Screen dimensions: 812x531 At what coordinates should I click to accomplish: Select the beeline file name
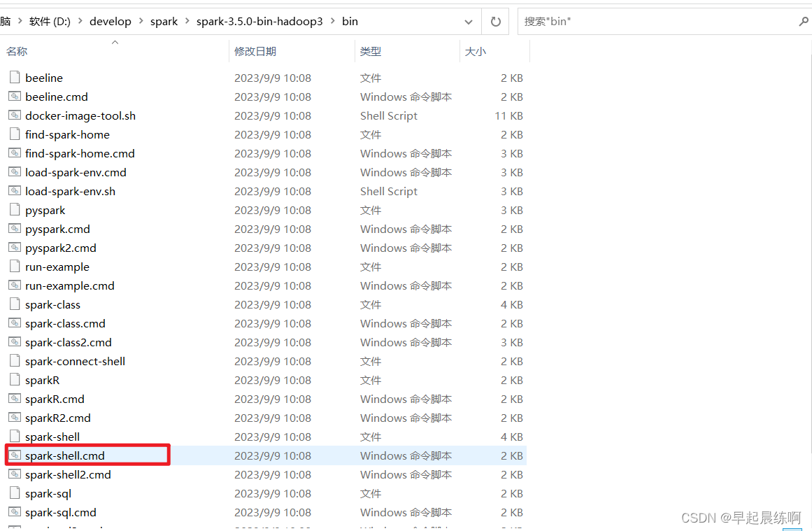[44, 78]
